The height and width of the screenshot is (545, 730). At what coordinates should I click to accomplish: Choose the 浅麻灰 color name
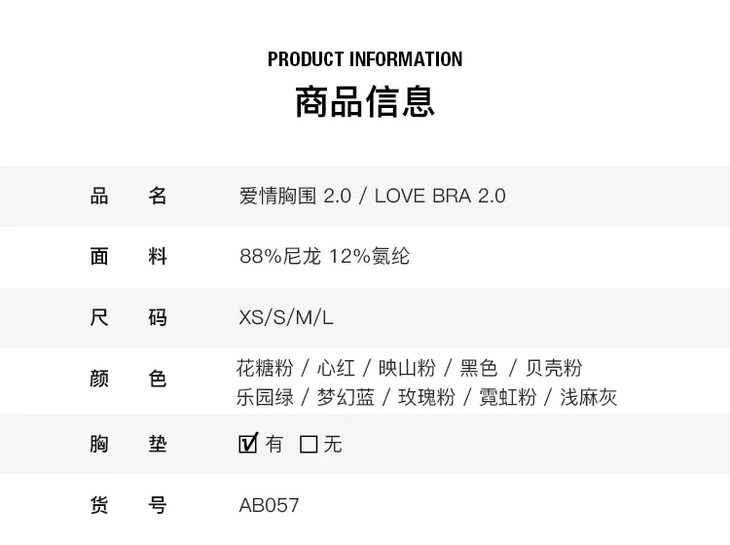588,397
